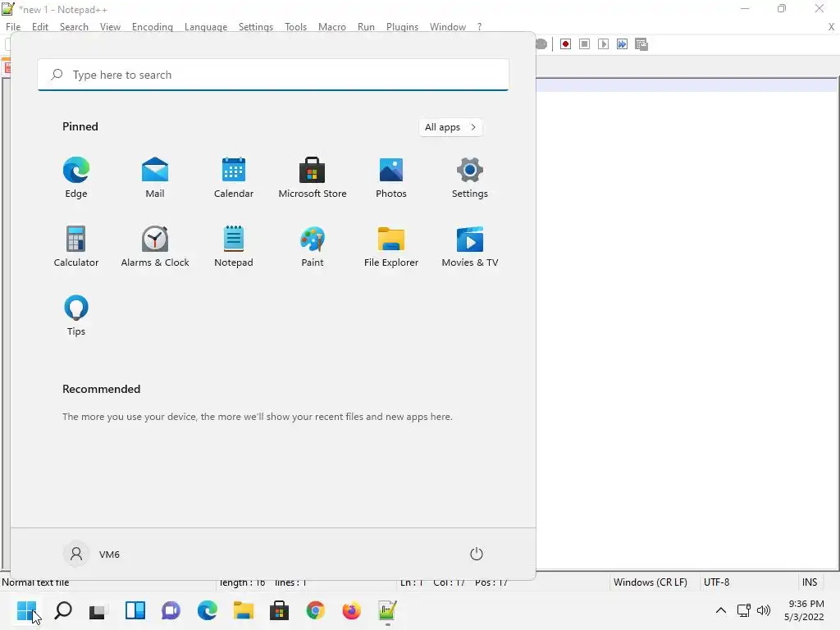Click Playback macro icon in Notepad++

click(603, 44)
